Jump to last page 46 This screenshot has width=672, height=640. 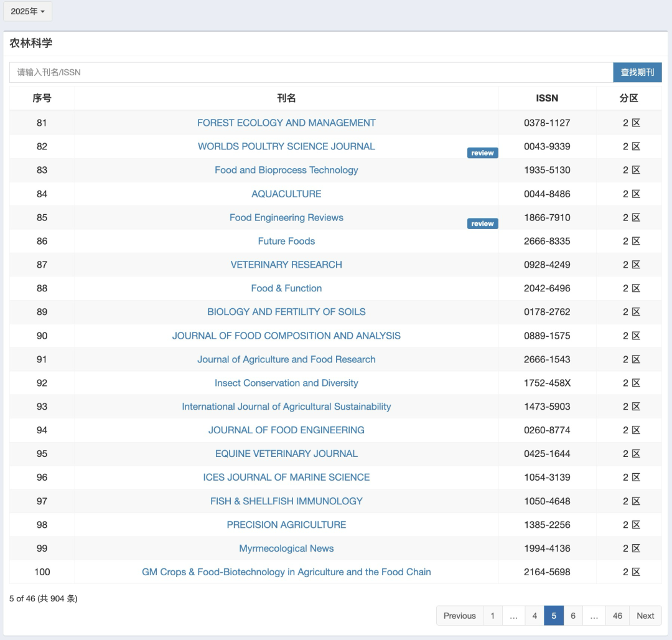coord(617,616)
